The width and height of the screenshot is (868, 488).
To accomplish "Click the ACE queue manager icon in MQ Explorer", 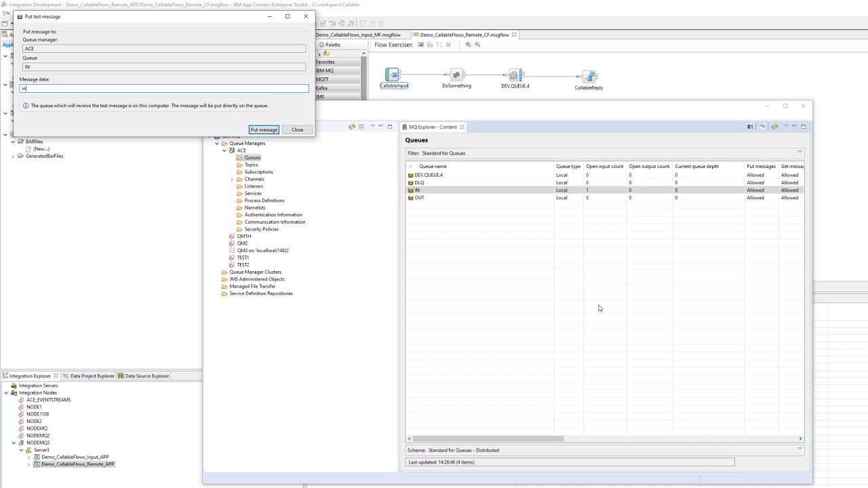I will coord(231,150).
